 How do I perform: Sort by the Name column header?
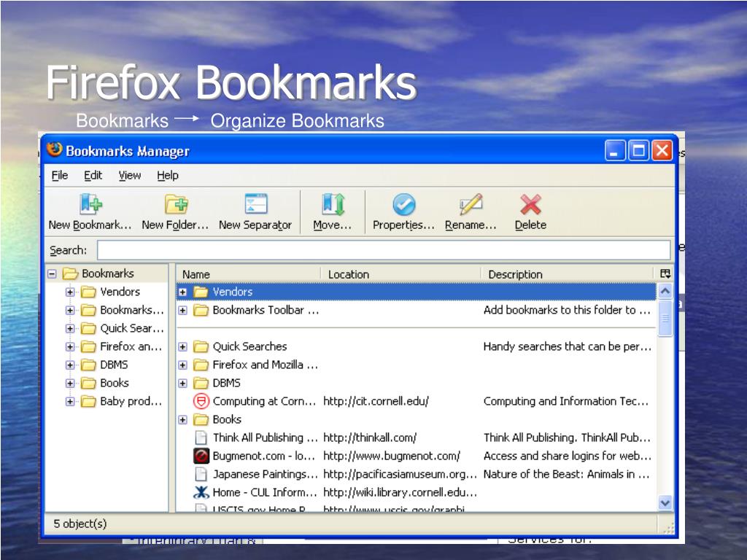pos(248,274)
